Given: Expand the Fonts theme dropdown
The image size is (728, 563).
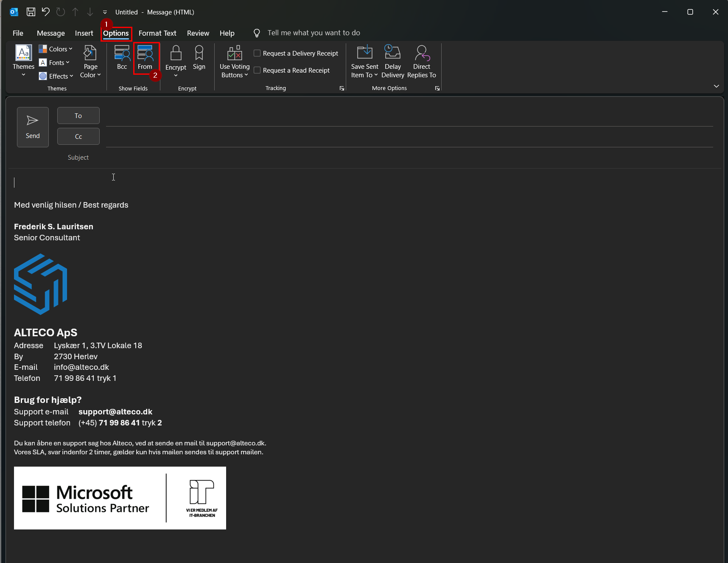Looking at the screenshot, I should click(x=54, y=62).
